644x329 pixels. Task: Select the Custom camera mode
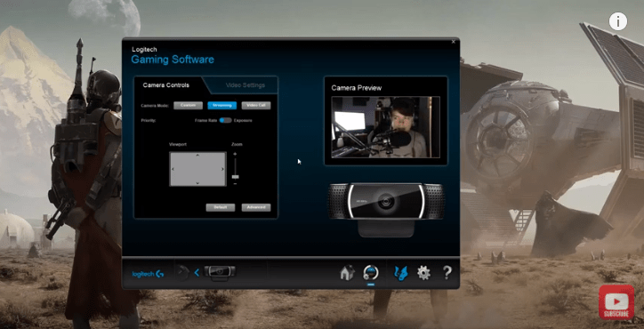188,106
